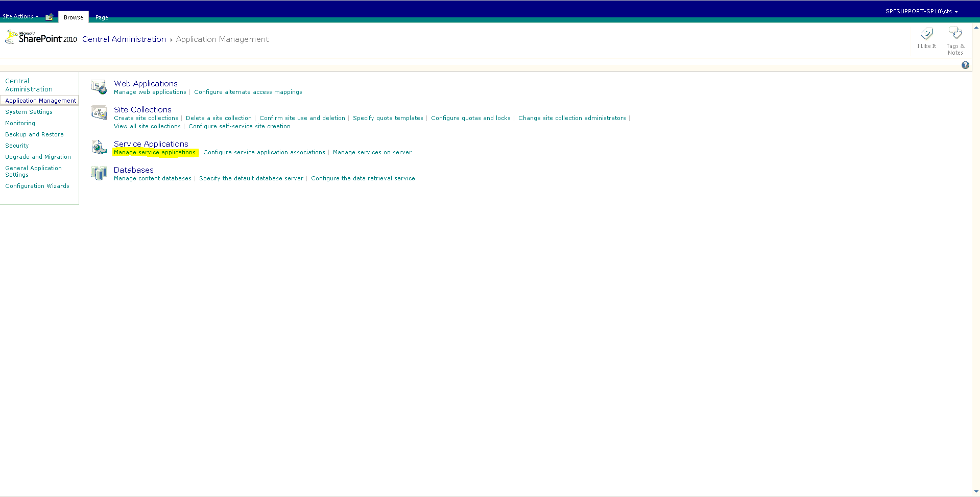
Task: Open Configuration Wizards in left navigation
Action: [x=37, y=186]
